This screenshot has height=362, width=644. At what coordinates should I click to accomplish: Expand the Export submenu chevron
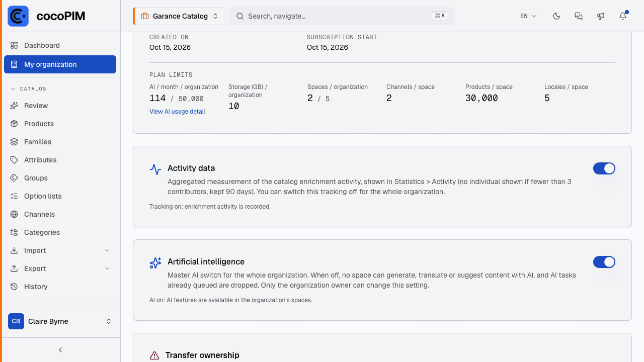(x=107, y=268)
